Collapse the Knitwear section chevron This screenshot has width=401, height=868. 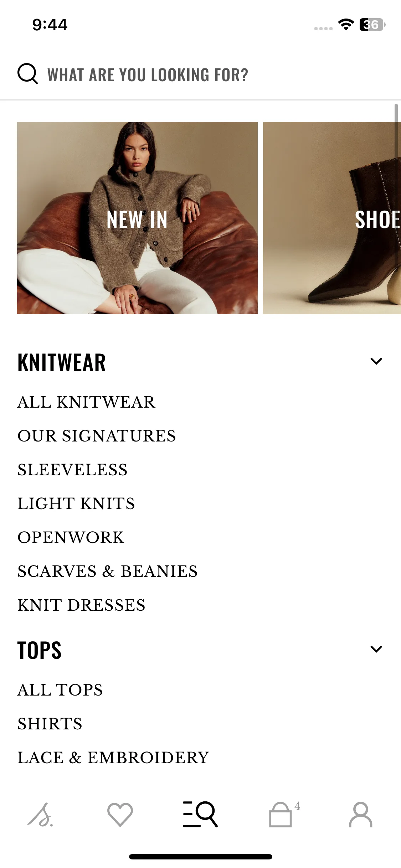click(x=376, y=361)
